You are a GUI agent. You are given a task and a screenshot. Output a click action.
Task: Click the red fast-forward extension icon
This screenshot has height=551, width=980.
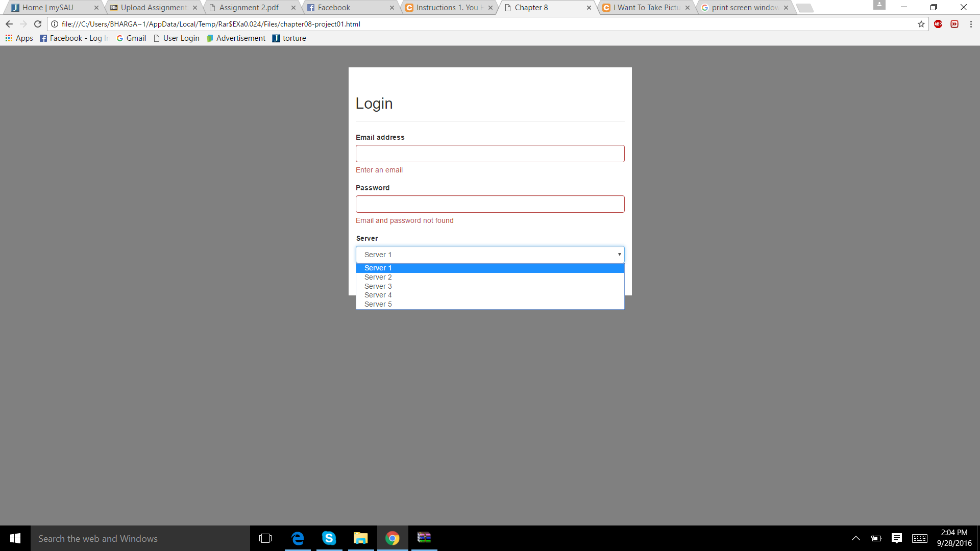pos(955,24)
